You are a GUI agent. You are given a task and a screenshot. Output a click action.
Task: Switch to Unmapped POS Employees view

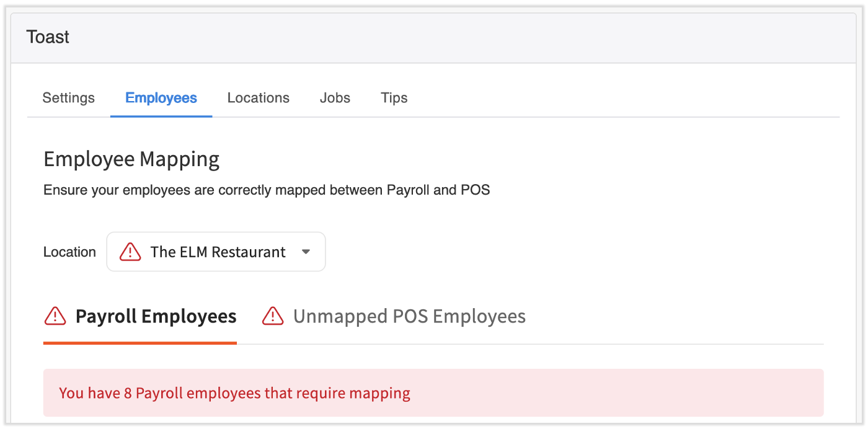(x=410, y=316)
